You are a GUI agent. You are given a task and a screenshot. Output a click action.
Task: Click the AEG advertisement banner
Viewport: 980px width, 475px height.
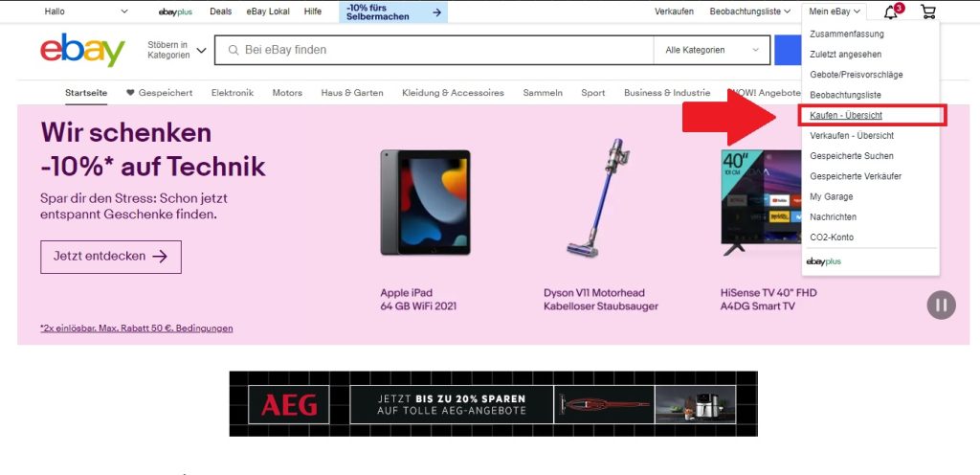tap(493, 403)
